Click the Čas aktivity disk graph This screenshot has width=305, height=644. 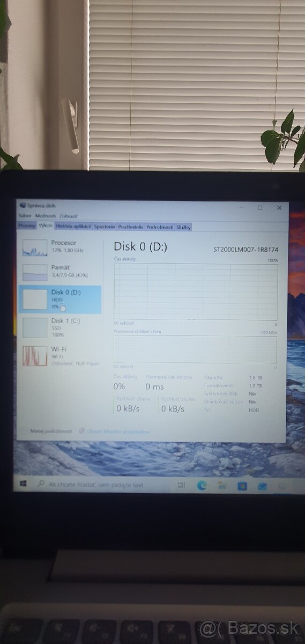click(196, 291)
